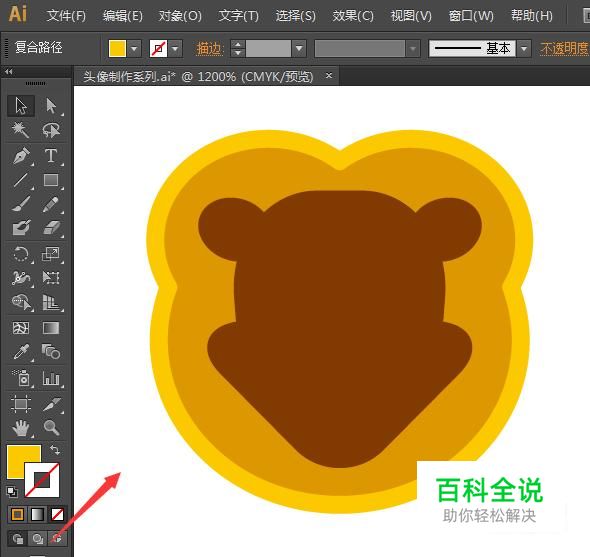Collapse the tools panel with double arrows

tap(9, 72)
